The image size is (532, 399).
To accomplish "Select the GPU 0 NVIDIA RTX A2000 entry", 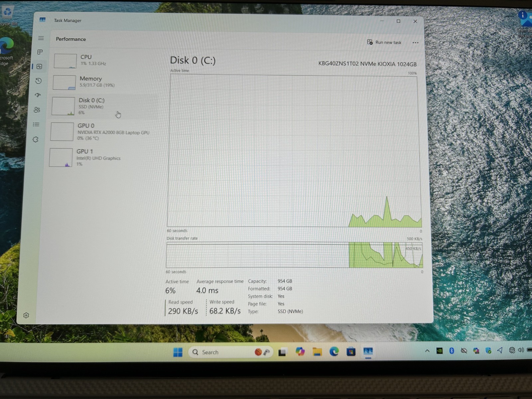I will 103,132.
